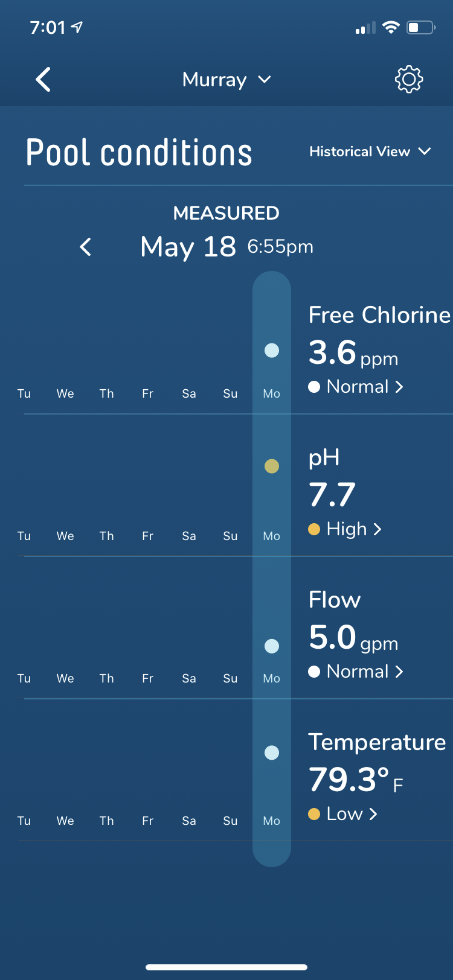Open the Murray pool selector dropdown

(x=226, y=80)
